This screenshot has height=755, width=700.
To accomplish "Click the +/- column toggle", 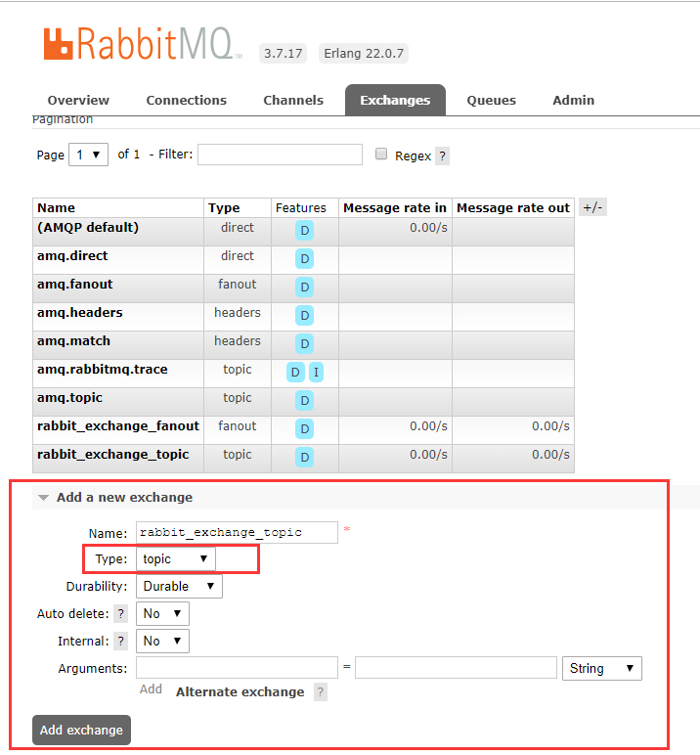I will (x=592, y=207).
